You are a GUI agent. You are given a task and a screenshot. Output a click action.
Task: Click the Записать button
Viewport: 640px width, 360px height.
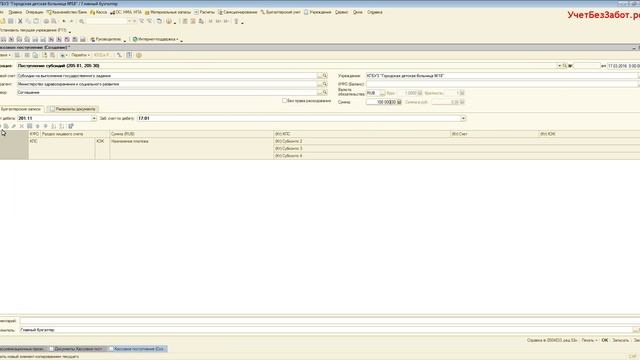coord(620,340)
